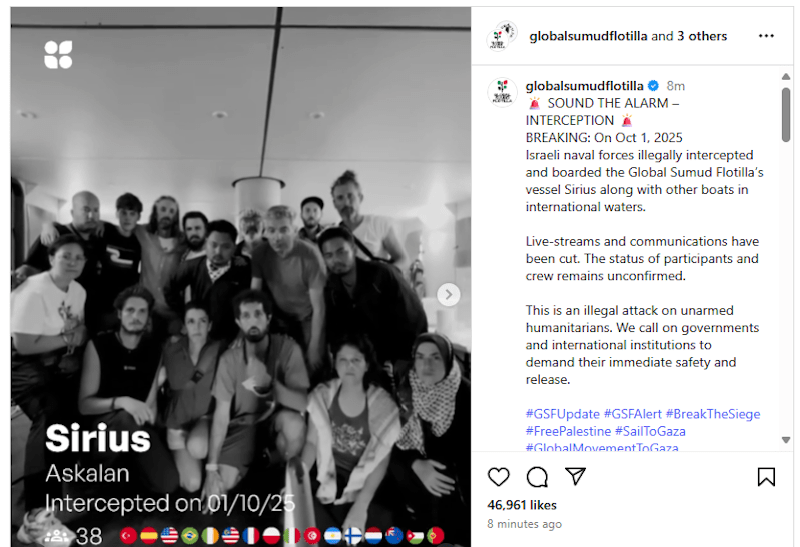Click caption scrollbar down arrow
The height and width of the screenshot is (547, 800).
click(x=786, y=439)
